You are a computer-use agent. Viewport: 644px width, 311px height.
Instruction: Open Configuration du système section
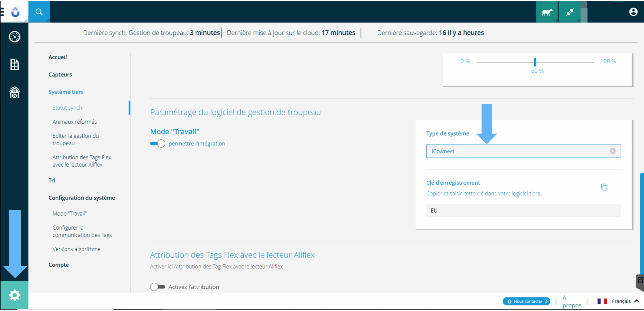pyautogui.click(x=82, y=198)
